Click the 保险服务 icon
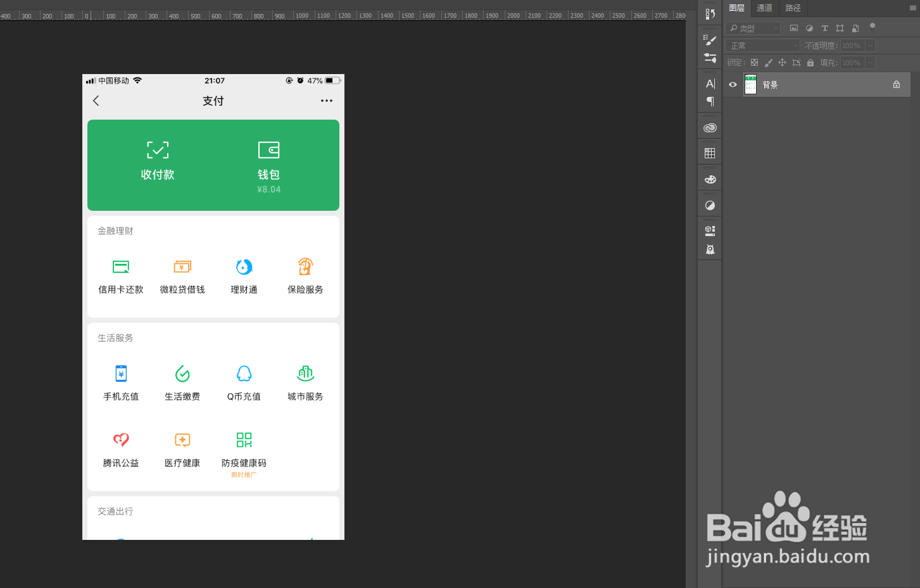 pyautogui.click(x=305, y=266)
